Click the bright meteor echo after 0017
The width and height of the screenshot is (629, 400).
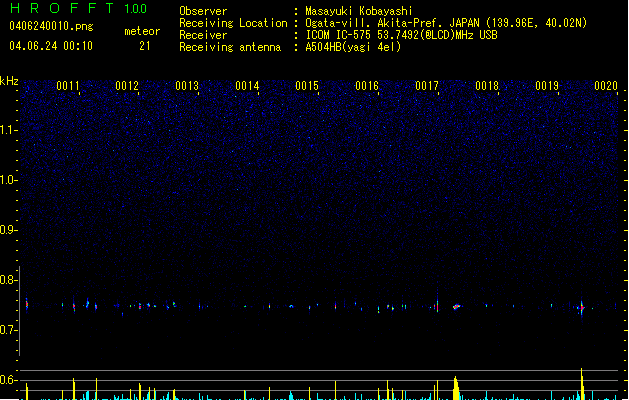click(457, 307)
